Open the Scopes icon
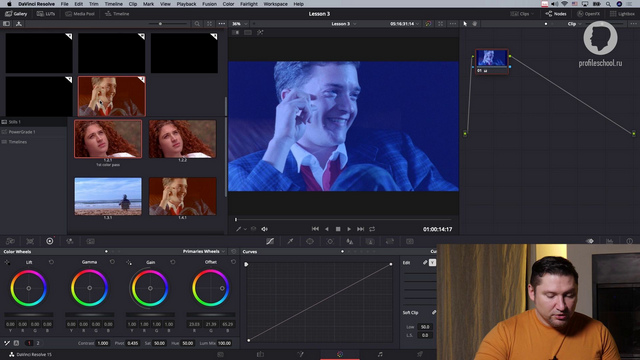The width and height of the screenshot is (640, 360). 609,241
